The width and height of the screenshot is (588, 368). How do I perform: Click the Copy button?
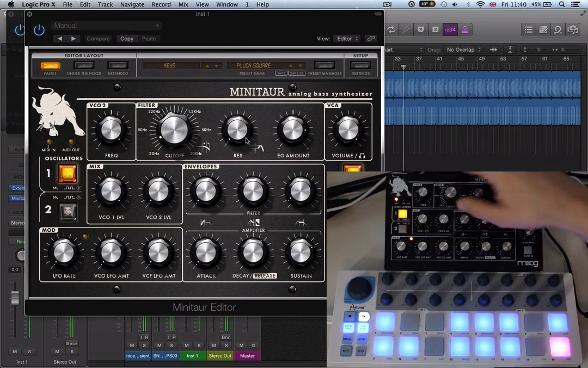pyautogui.click(x=127, y=39)
